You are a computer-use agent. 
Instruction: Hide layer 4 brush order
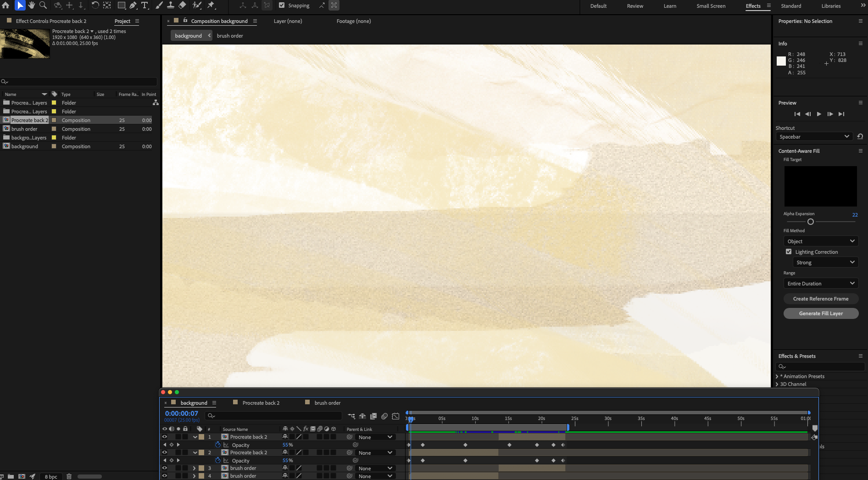(164, 476)
